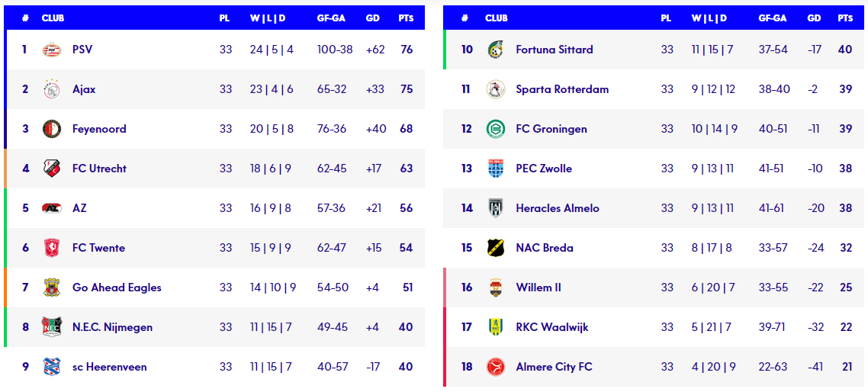Image resolution: width=868 pixels, height=392 pixels.
Task: Open the AZ club logo
Action: 52,208
